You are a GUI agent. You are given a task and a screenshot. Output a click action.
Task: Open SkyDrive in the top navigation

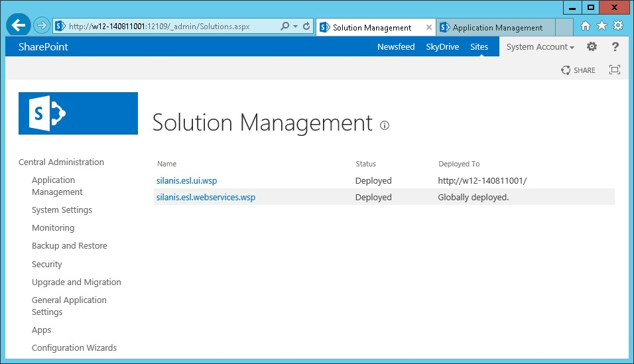click(442, 47)
